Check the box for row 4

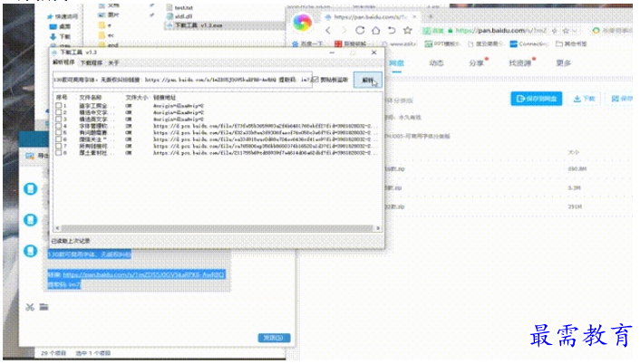(x=59, y=126)
